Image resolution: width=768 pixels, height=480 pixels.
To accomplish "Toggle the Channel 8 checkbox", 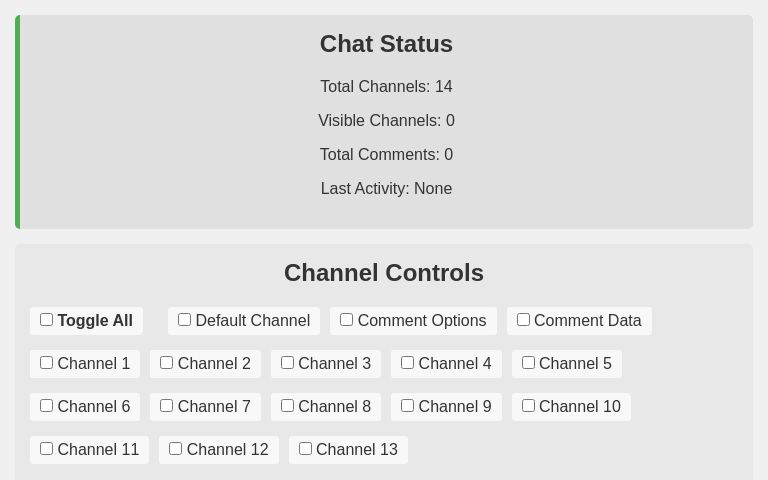I will 288,406.
